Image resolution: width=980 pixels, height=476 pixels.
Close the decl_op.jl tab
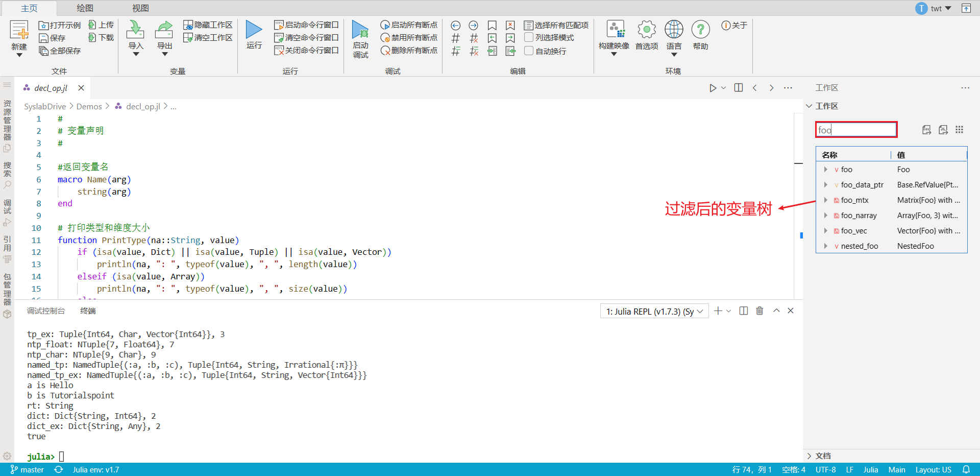tap(81, 88)
